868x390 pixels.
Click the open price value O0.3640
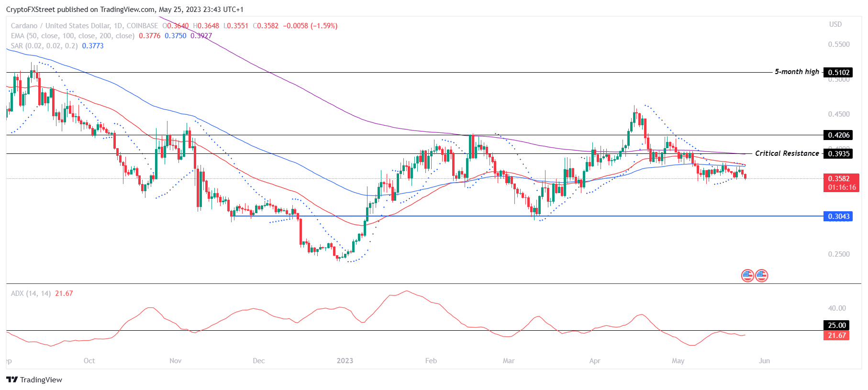pyautogui.click(x=175, y=26)
